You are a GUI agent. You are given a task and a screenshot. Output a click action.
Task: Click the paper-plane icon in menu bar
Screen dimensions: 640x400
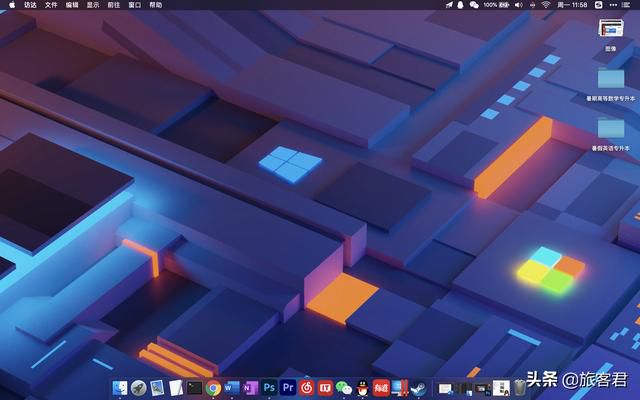[x=449, y=5]
